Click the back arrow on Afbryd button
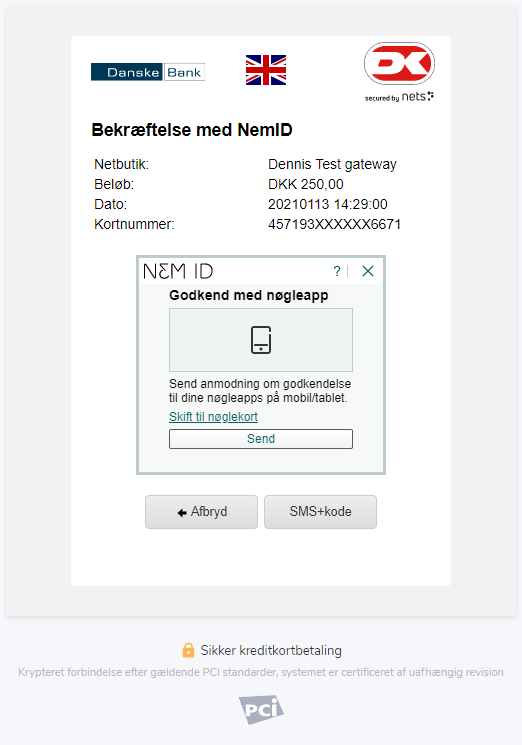Viewport: 522px width, 745px height. [x=182, y=513]
